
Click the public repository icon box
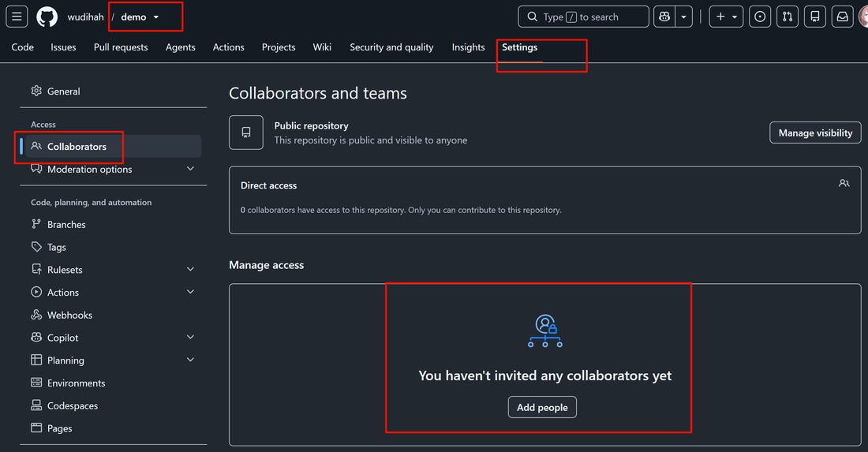(246, 133)
